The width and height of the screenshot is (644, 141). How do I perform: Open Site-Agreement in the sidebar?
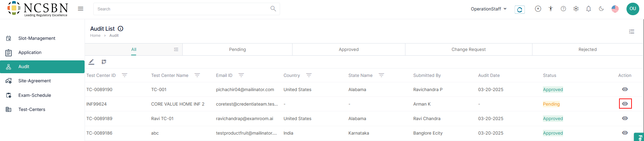click(34, 81)
